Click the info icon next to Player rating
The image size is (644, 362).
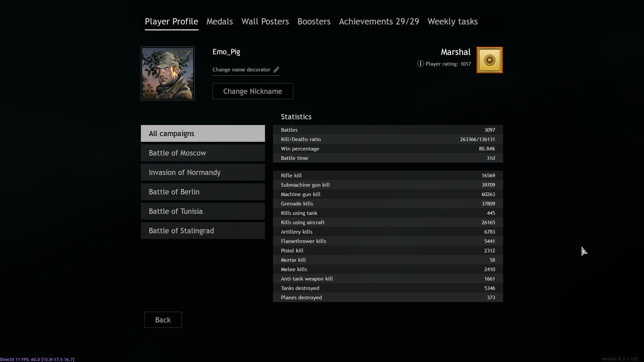(x=420, y=64)
